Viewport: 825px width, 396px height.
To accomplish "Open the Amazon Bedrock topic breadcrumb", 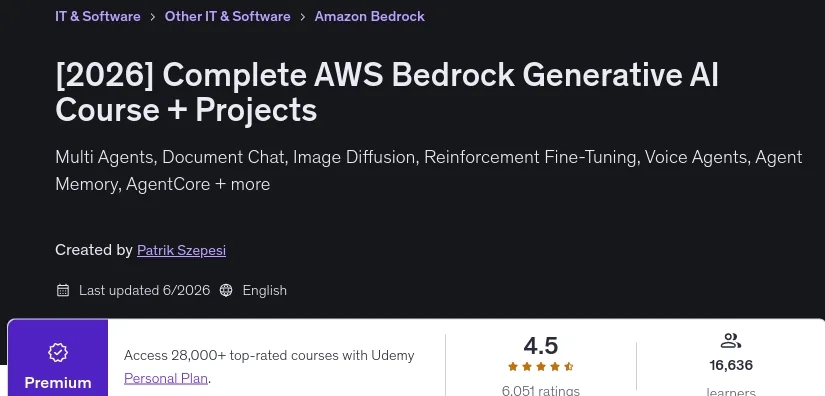I will click(369, 16).
